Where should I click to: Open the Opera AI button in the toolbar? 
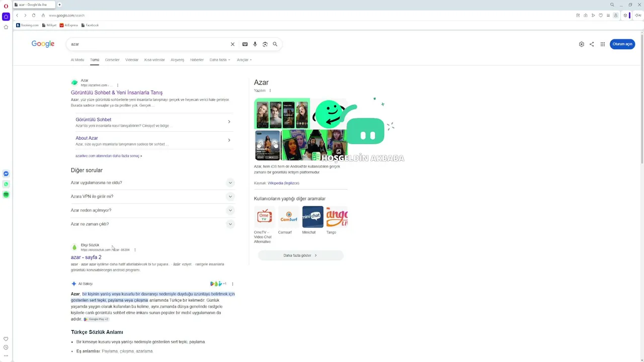coord(638,16)
